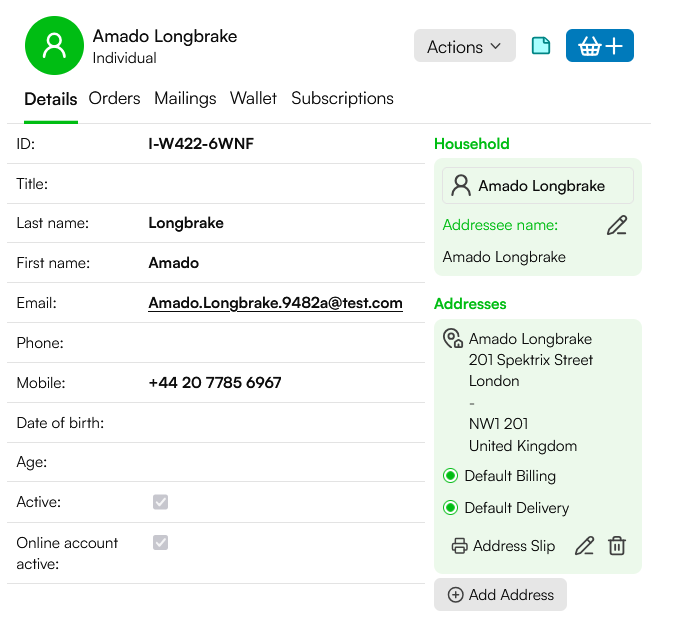Click the blue add-to-basket button

tap(599, 46)
